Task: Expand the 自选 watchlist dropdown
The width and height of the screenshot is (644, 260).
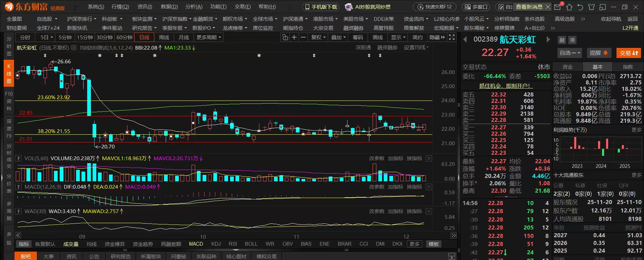Action: point(570,53)
